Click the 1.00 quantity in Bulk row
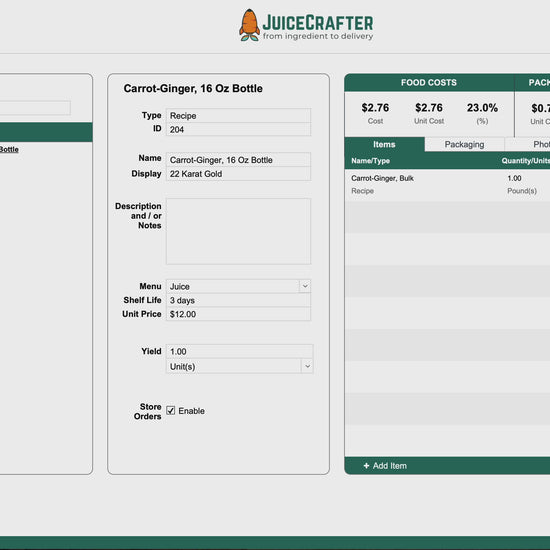550x550 pixels. (x=514, y=178)
